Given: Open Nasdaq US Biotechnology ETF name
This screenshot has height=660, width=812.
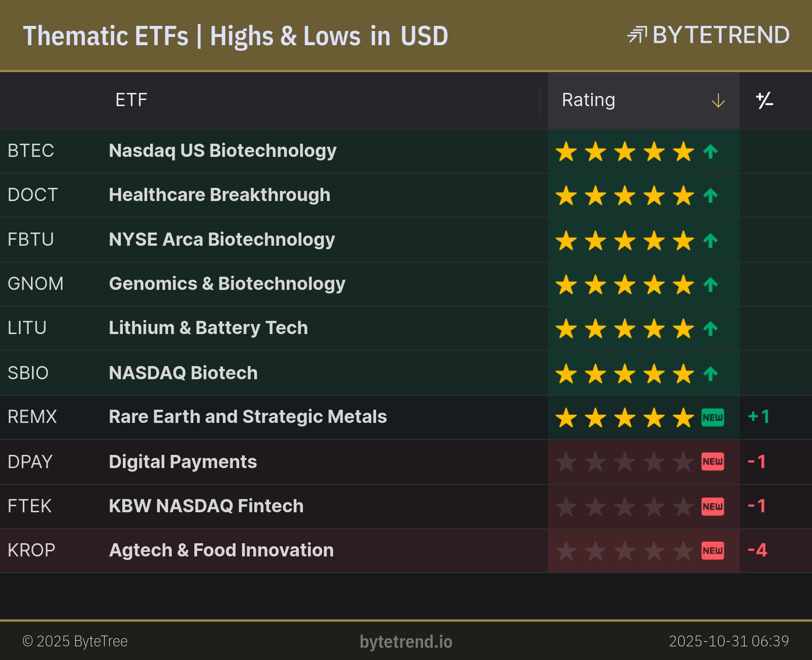Looking at the screenshot, I should (x=223, y=151).
